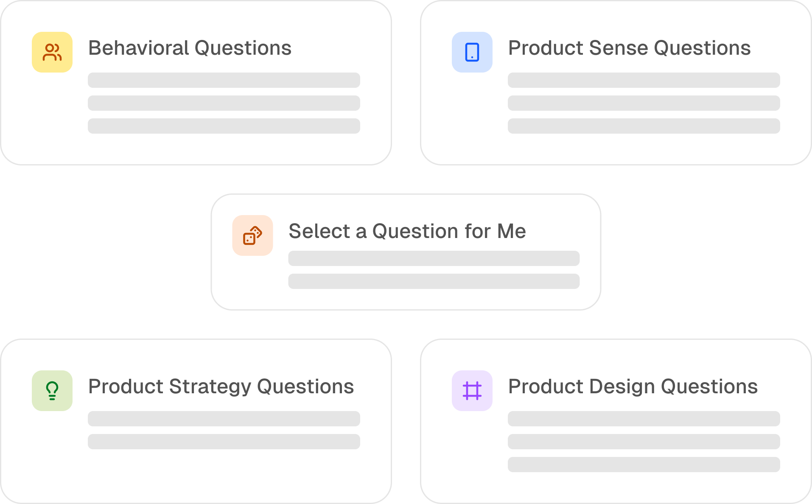The height and width of the screenshot is (504, 812).
Task: Click the yellow people icon
Action: [52, 52]
